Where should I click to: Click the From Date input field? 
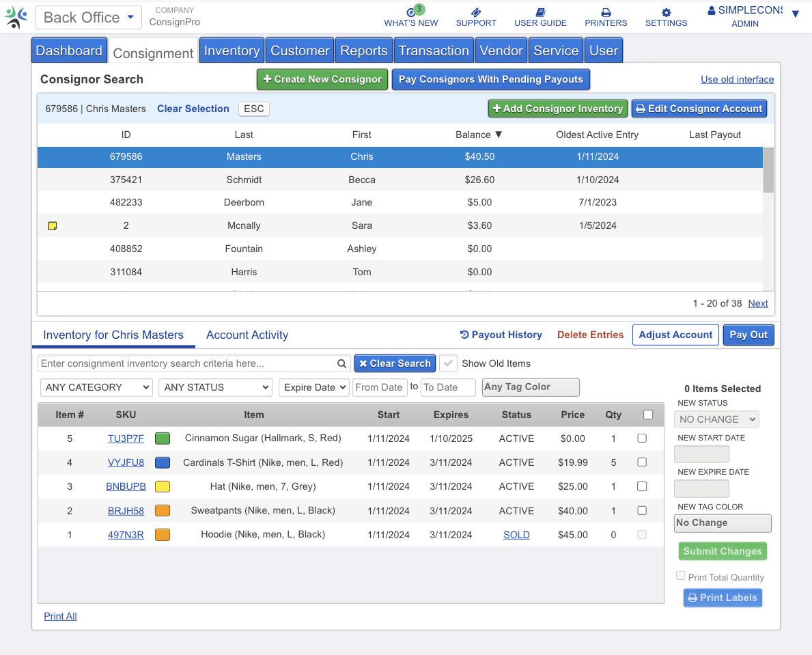point(380,387)
